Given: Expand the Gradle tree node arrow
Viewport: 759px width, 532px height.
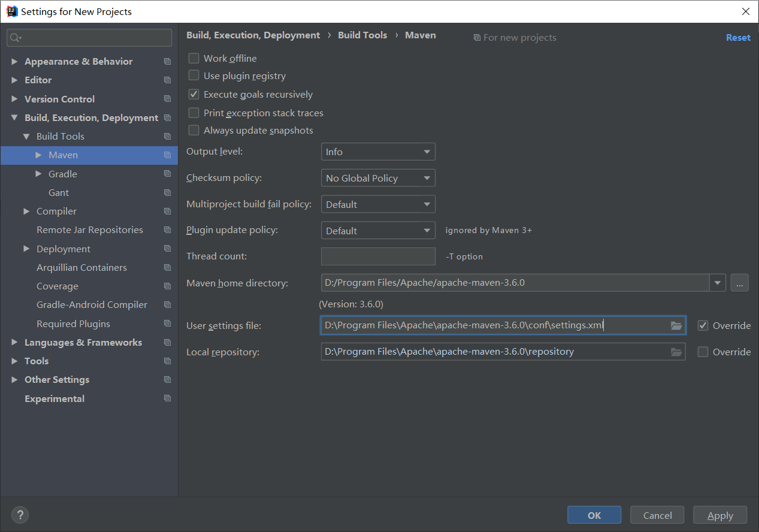Looking at the screenshot, I should [38, 174].
